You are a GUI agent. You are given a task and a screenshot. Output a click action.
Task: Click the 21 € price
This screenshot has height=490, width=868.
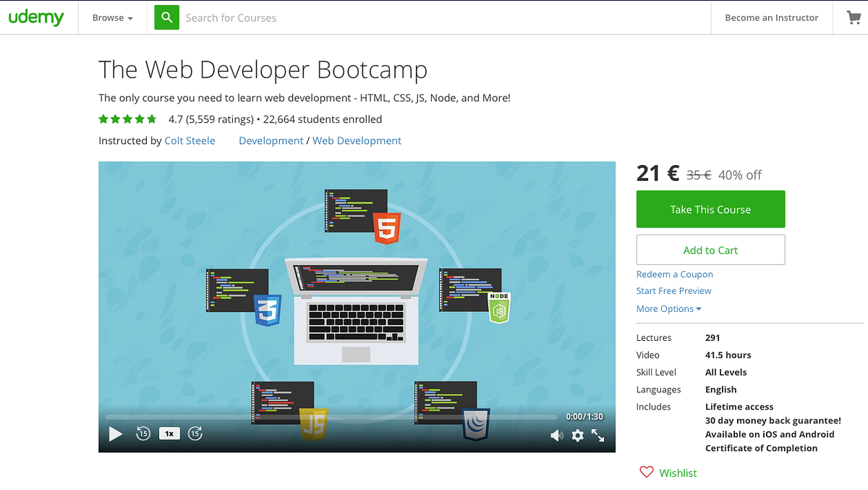click(658, 173)
